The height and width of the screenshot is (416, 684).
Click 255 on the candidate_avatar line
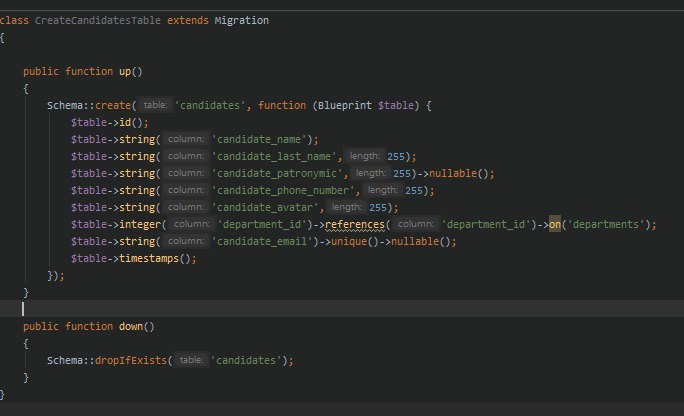(x=378, y=208)
